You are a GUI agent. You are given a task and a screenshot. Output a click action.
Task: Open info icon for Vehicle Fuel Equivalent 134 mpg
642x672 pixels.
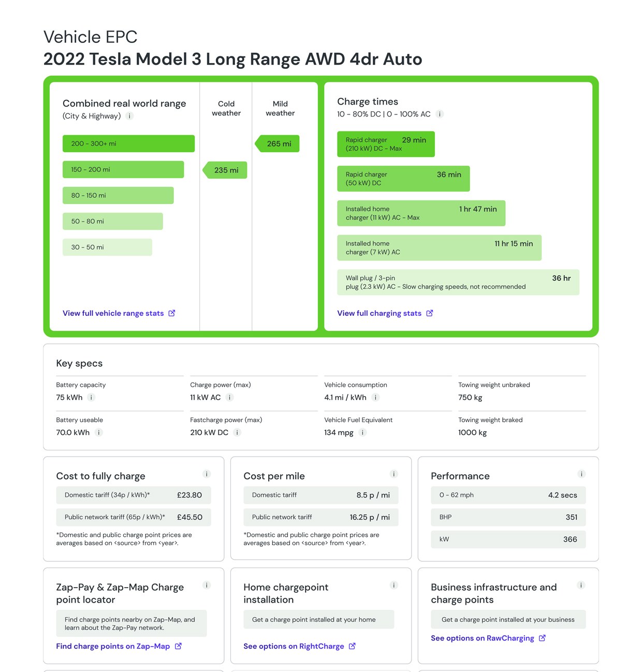[x=362, y=432]
